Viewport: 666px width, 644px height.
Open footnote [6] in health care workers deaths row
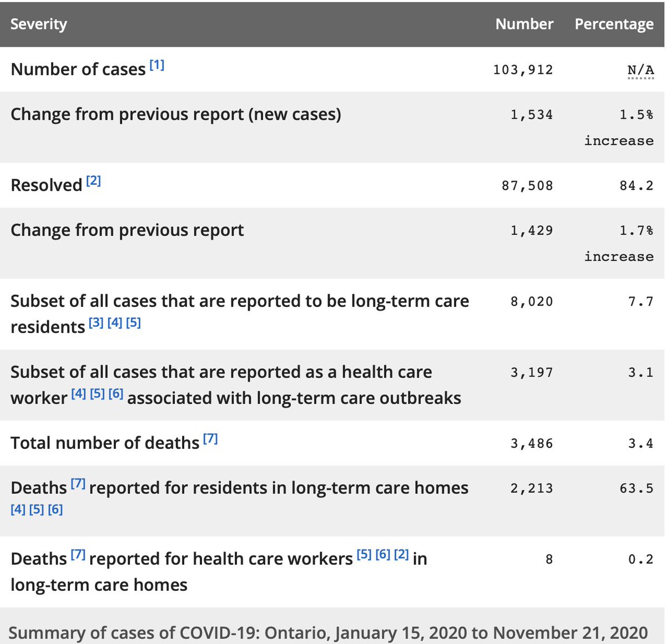point(383,554)
